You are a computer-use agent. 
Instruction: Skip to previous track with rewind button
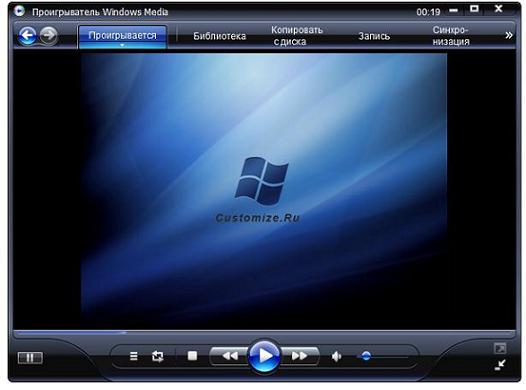(230, 356)
